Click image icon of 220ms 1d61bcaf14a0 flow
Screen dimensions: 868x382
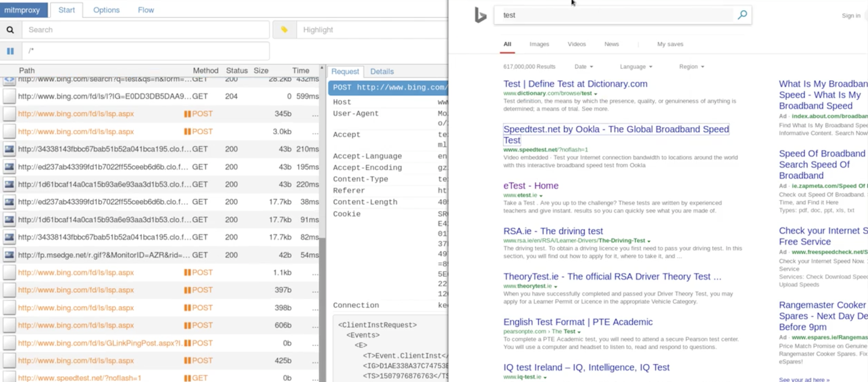[9, 184]
